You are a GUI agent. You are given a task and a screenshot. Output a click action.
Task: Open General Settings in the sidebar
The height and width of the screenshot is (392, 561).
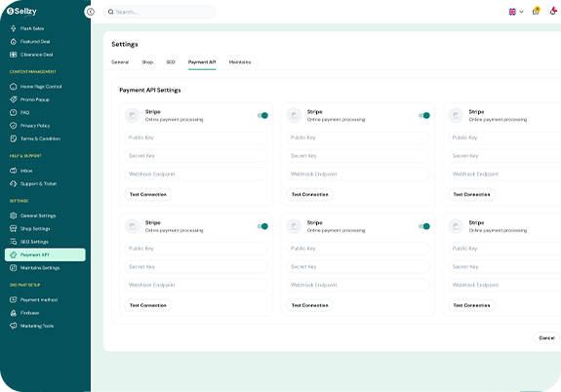tap(33, 216)
